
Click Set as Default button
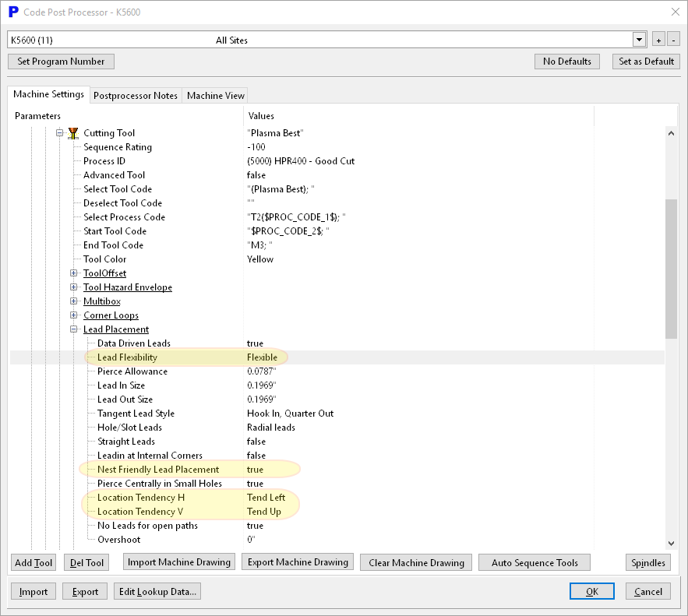646,62
